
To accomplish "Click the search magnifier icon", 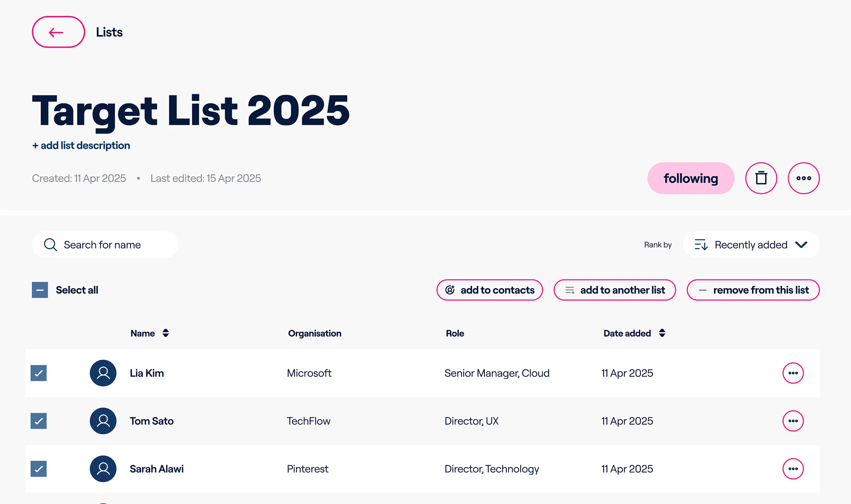I will tap(50, 245).
